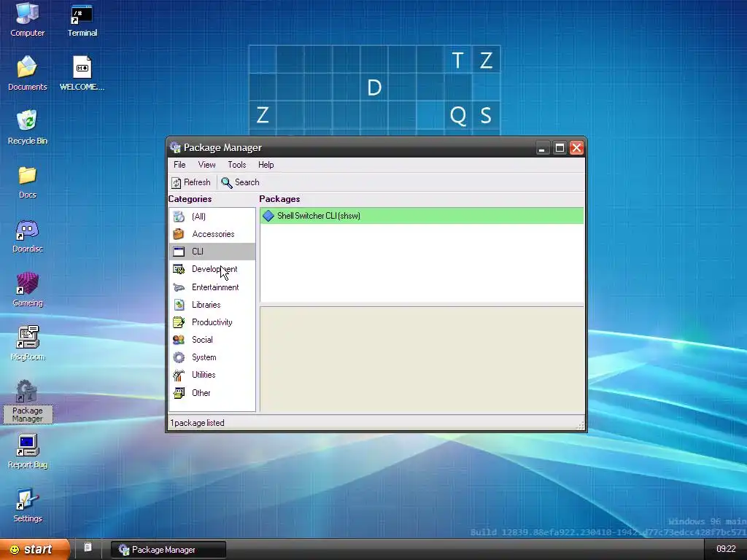Viewport: 747px width, 560px height.
Task: Click the '1 package listed' status text
Action: click(x=197, y=423)
